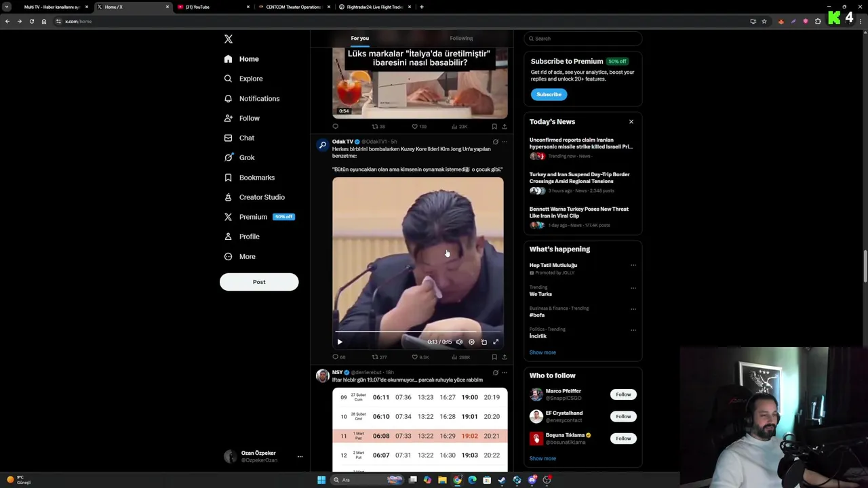Image resolution: width=868 pixels, height=488 pixels.
Task: Open more options on NSY post
Action: pyautogui.click(x=505, y=373)
